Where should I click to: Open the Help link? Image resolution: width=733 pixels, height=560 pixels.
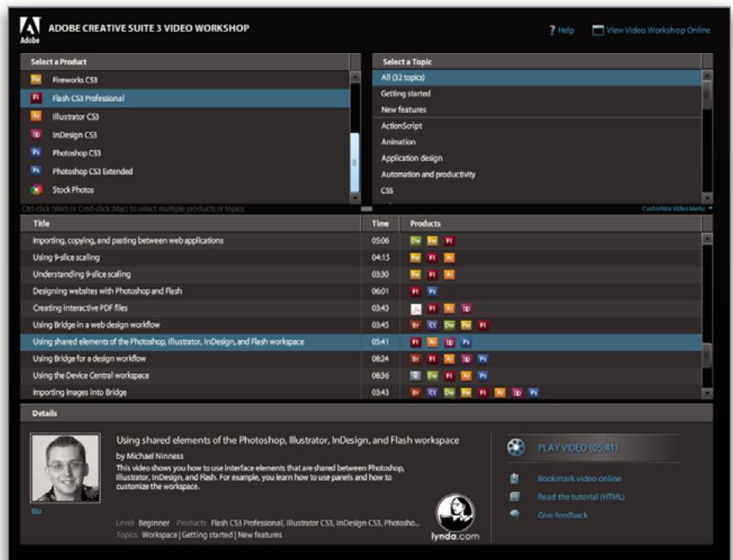click(565, 30)
